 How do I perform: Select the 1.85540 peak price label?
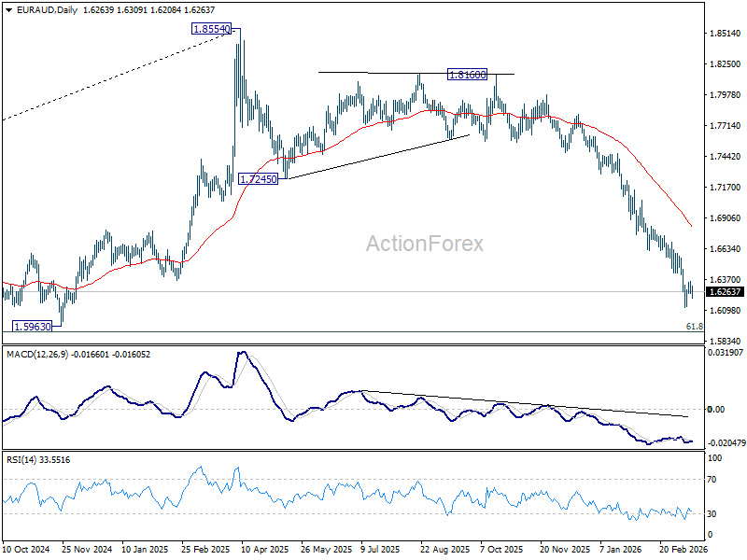[x=212, y=29]
